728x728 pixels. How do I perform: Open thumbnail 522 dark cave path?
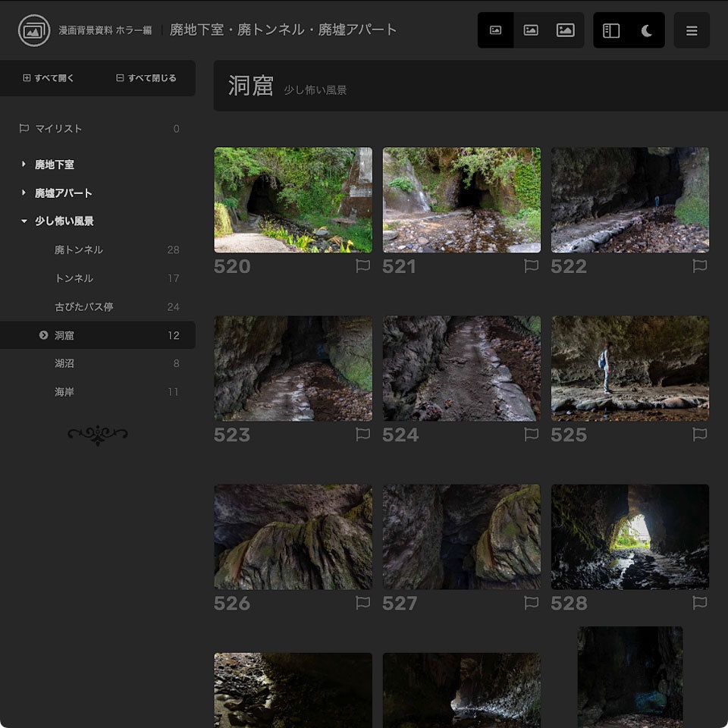tap(630, 200)
